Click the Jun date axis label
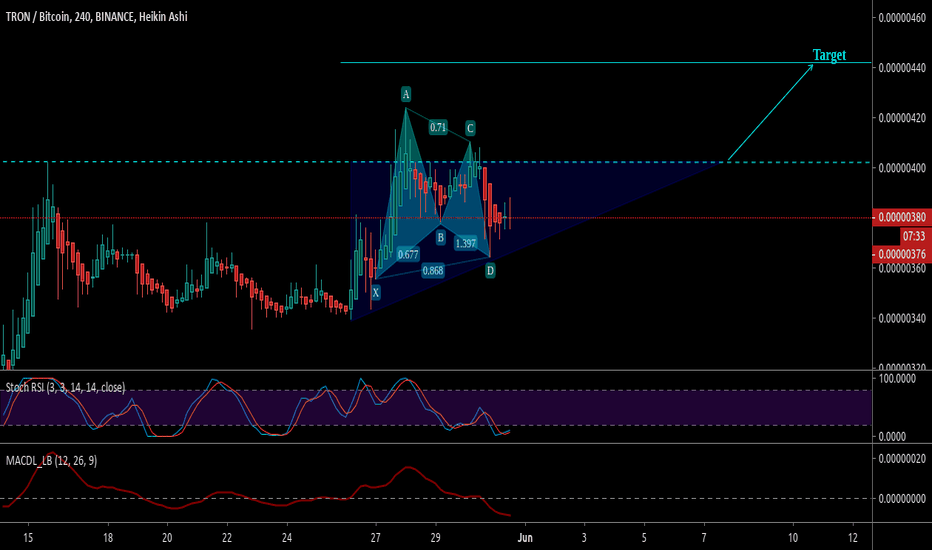 (525, 538)
